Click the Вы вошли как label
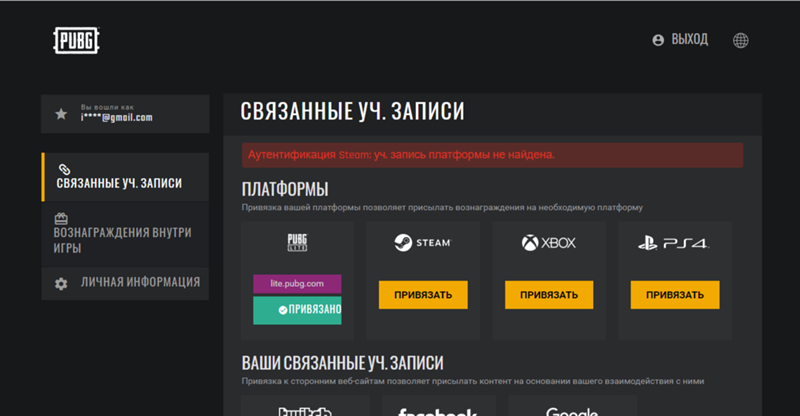Image resolution: width=800 pixels, height=416 pixels. pyautogui.click(x=107, y=107)
